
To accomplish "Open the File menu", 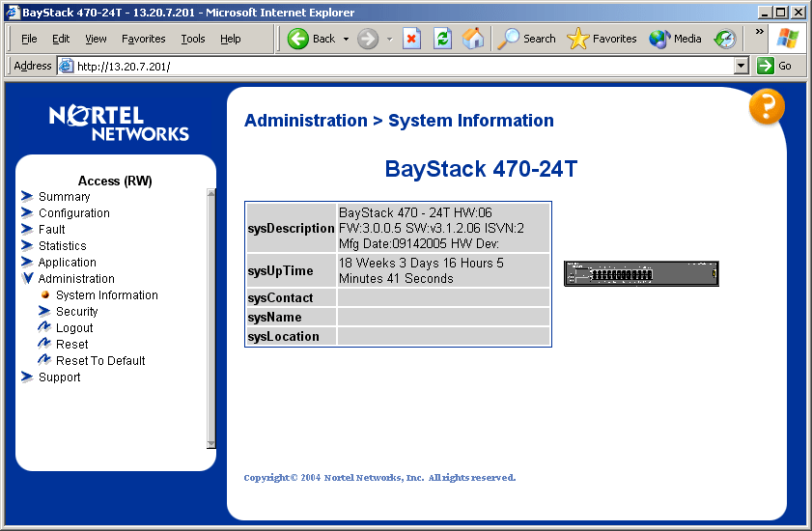I will 29,39.
